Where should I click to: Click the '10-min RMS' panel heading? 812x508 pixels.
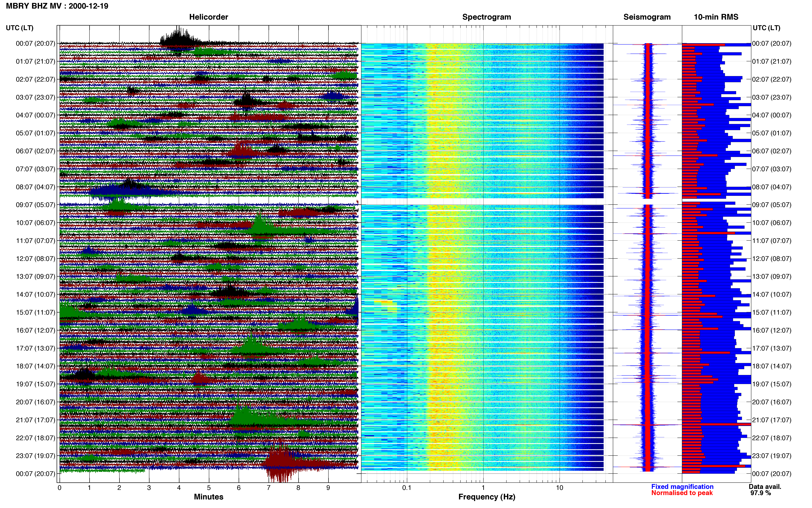point(716,17)
